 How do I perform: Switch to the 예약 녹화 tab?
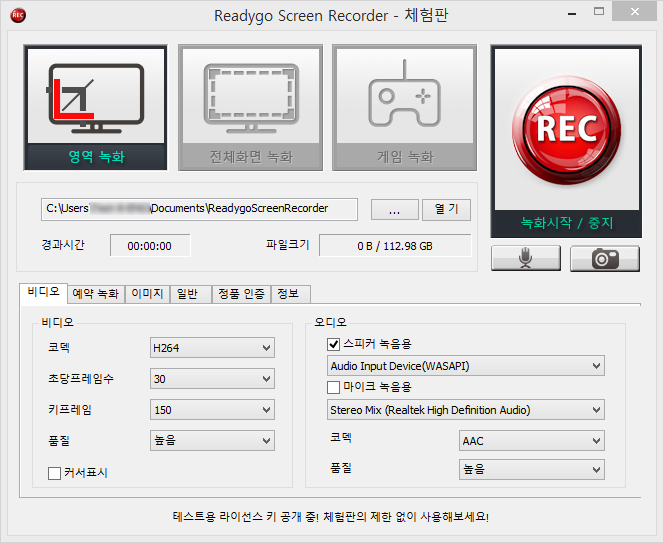pyautogui.click(x=96, y=294)
